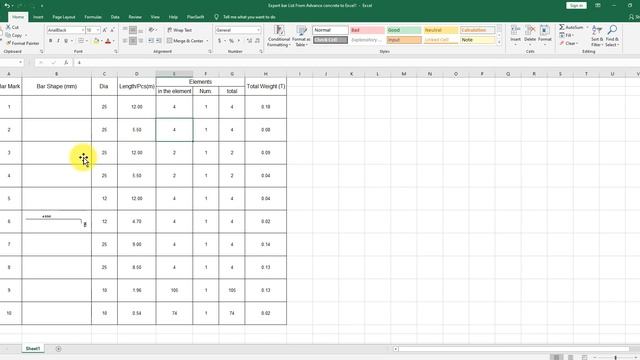Apply accounting dollar format
Image resolution: width=640 pixels, height=360 pixels.
[220, 41]
